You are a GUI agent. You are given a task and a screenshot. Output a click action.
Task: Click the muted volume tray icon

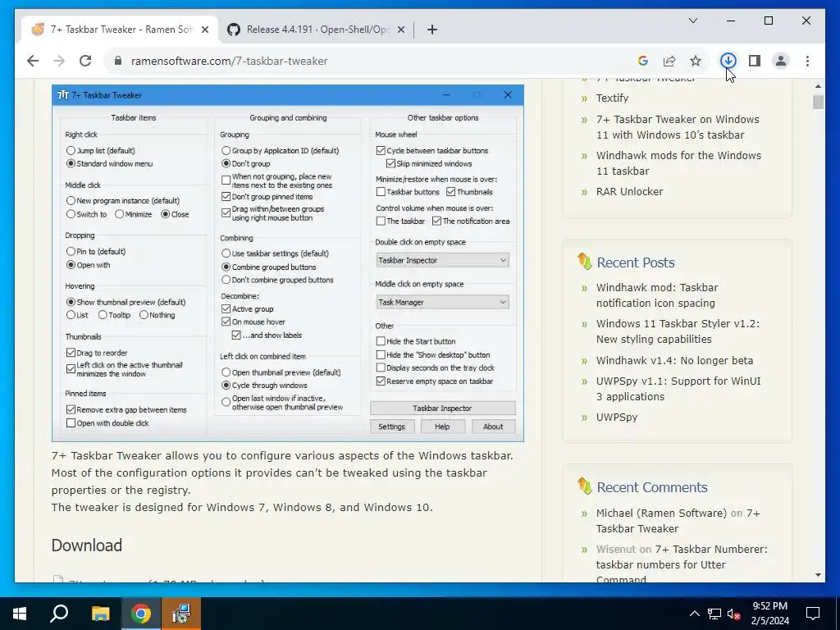[733, 614]
